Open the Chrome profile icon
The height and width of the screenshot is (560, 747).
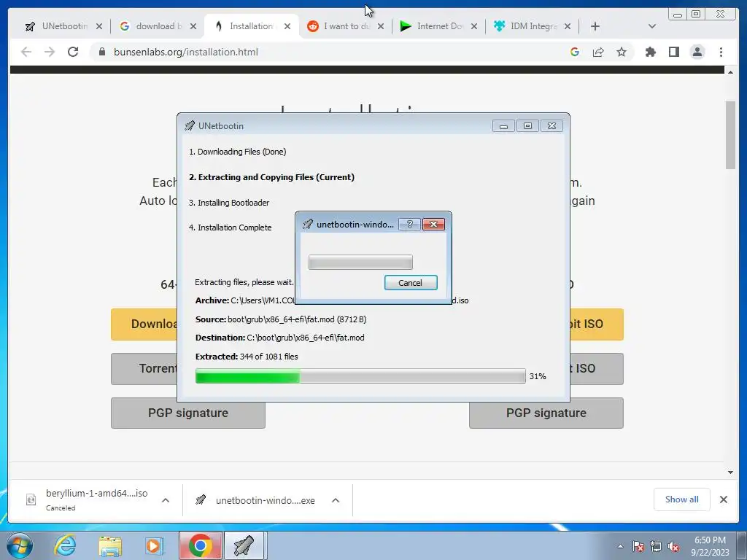click(697, 52)
